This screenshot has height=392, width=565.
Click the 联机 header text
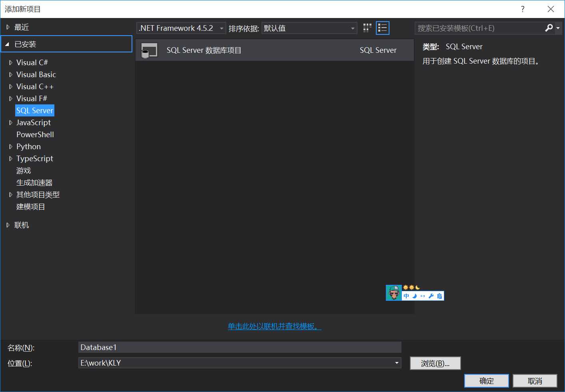click(x=22, y=225)
